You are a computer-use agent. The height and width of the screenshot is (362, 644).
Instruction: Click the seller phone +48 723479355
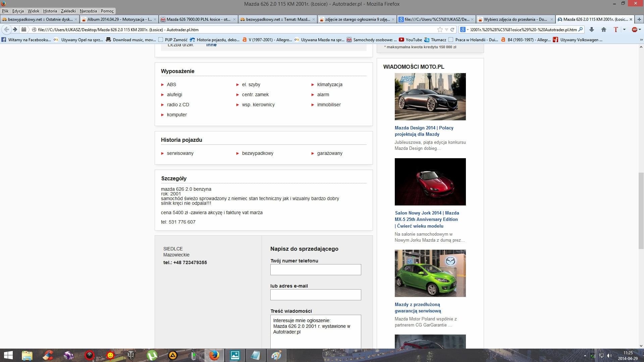coord(185,263)
